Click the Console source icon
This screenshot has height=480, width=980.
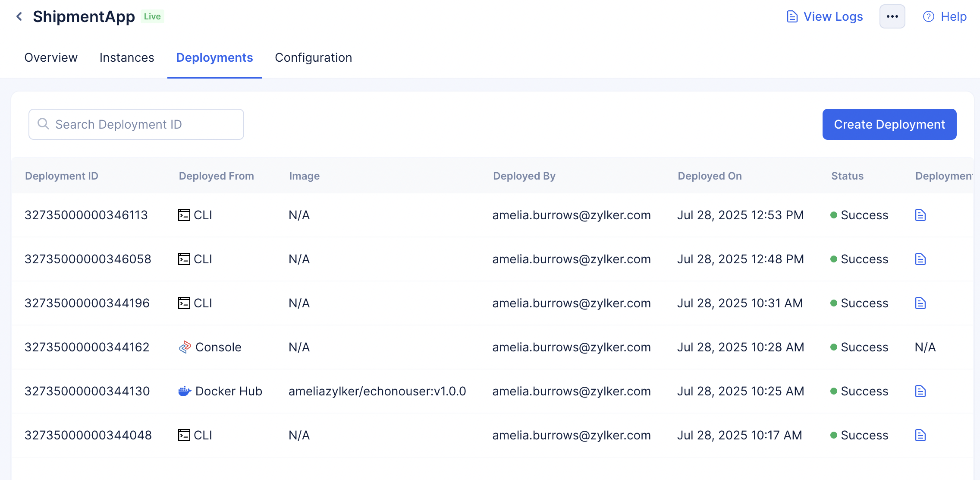[185, 347]
